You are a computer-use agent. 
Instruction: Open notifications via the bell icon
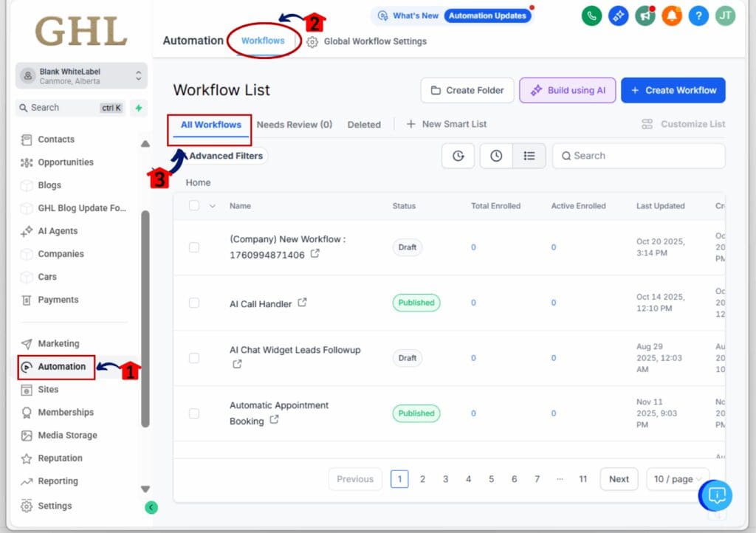(671, 16)
